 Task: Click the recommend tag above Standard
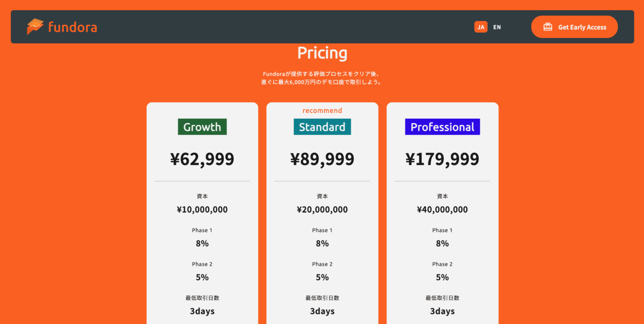coord(322,110)
